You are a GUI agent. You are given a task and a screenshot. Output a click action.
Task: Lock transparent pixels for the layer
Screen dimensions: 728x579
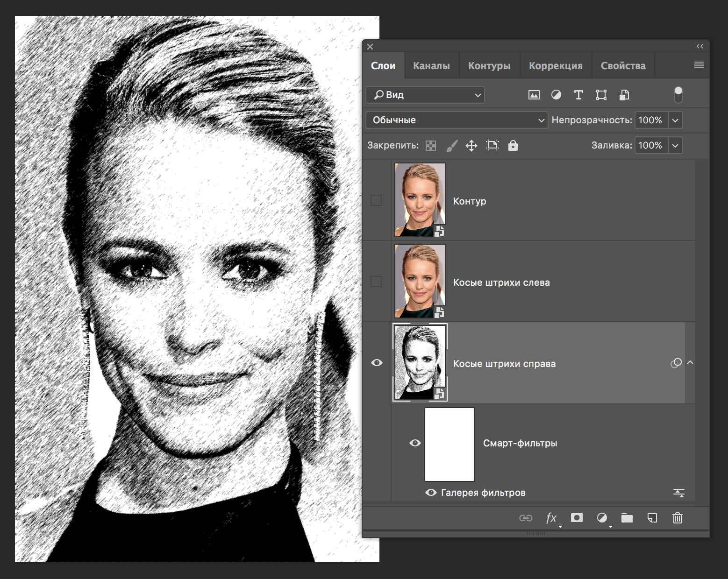coord(430,145)
